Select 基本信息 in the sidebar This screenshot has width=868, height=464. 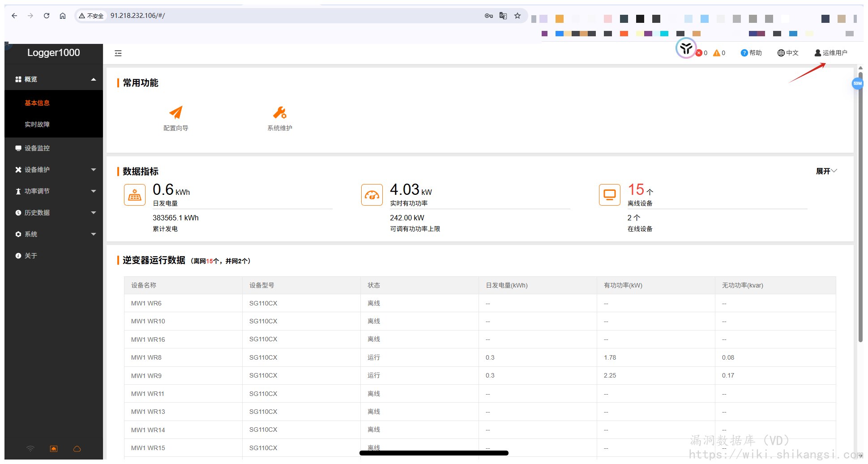[37, 103]
